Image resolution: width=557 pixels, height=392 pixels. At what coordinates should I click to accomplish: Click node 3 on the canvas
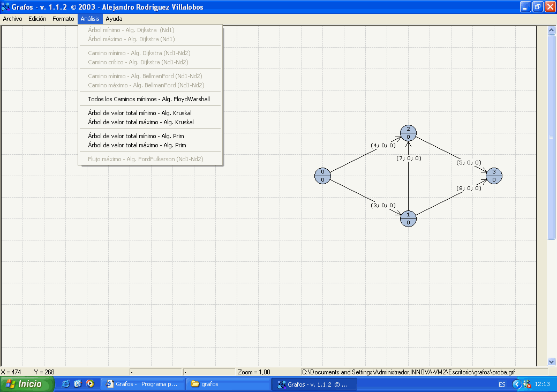(x=494, y=176)
